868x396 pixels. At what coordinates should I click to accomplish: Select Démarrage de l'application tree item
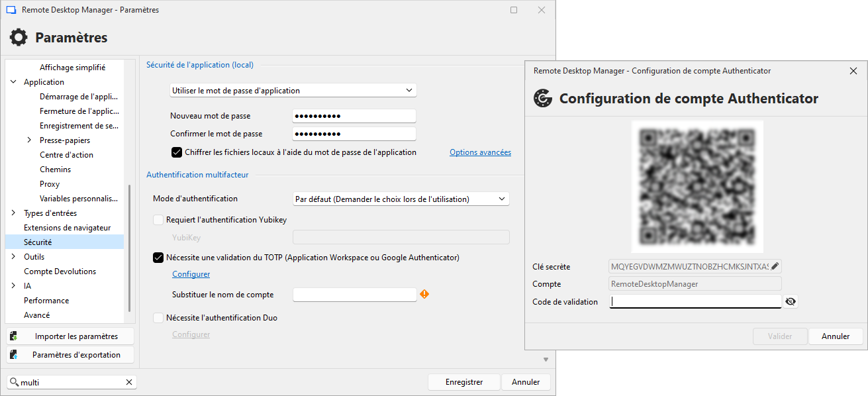point(79,97)
